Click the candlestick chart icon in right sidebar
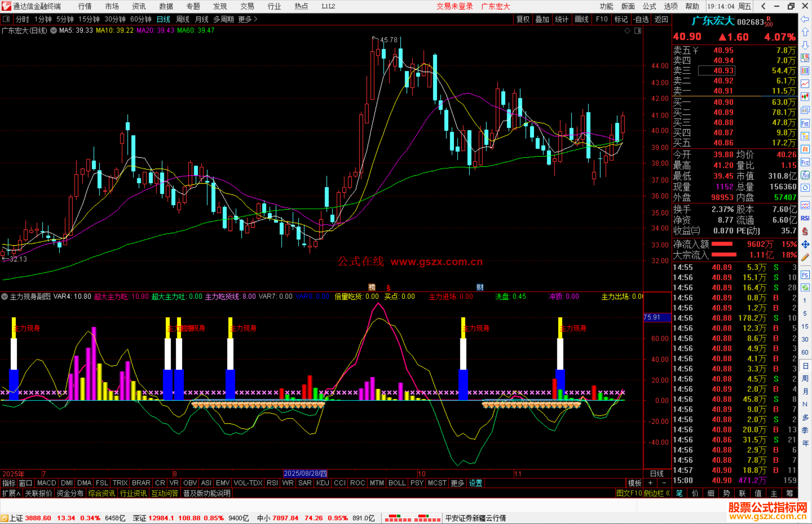The height and width of the screenshot is (524, 812). pyautogui.click(x=805, y=97)
